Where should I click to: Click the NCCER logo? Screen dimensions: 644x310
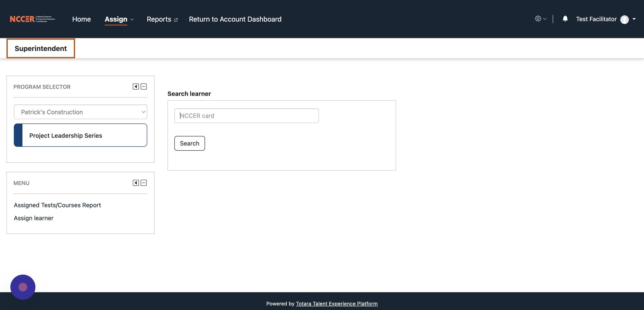pyautogui.click(x=32, y=19)
